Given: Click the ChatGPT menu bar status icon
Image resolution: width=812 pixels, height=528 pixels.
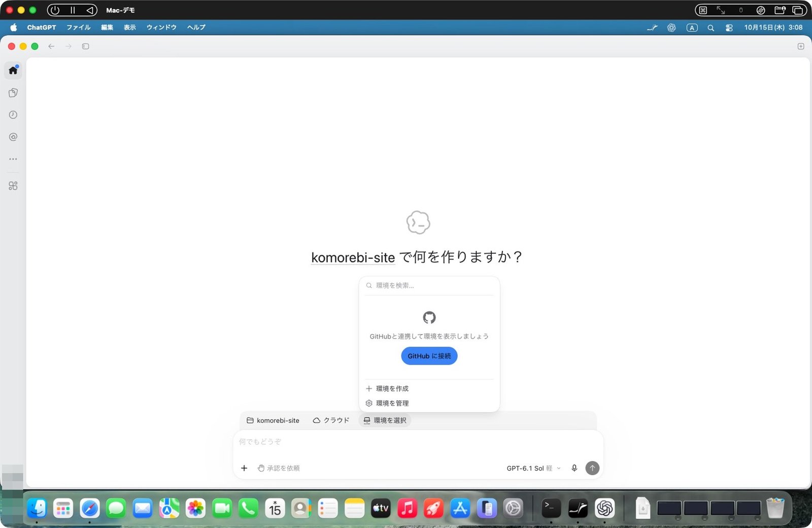Looking at the screenshot, I should pyautogui.click(x=671, y=28).
